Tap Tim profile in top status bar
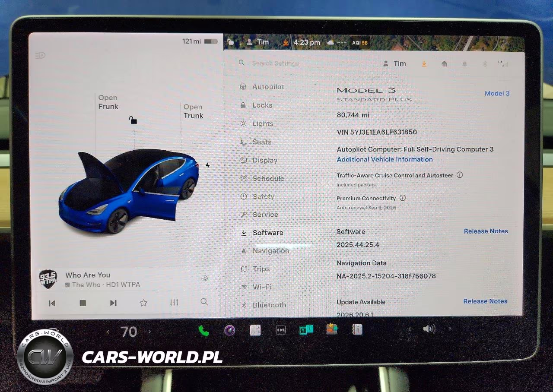This screenshot has height=392, width=553. pos(257,42)
